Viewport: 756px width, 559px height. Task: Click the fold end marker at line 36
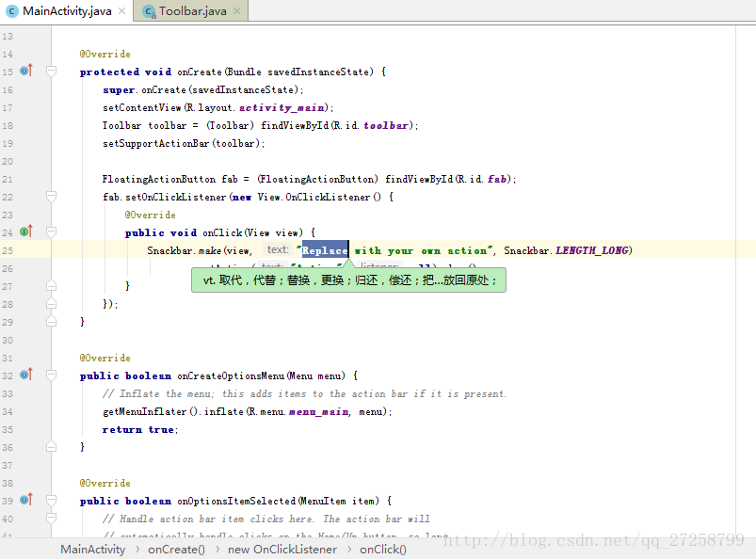tap(51, 447)
